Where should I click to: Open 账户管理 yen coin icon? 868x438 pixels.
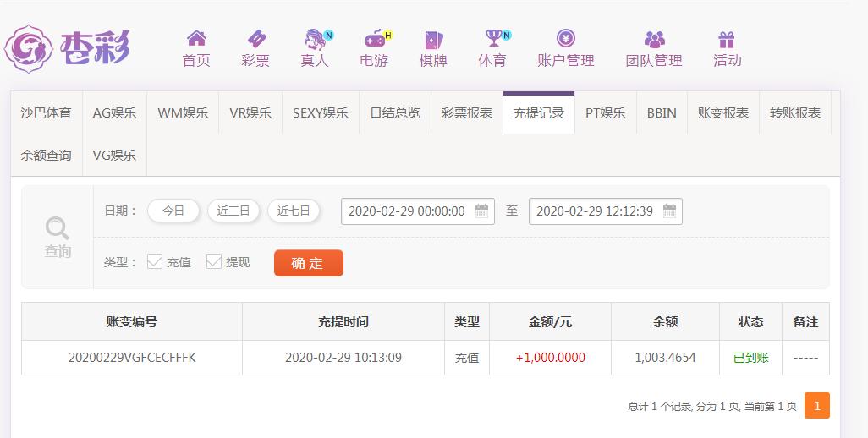point(566,38)
